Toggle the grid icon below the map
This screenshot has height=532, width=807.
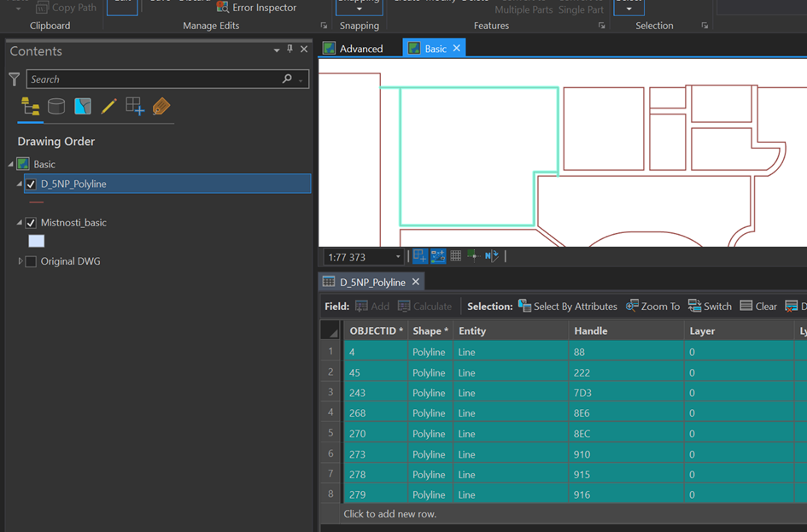point(456,256)
